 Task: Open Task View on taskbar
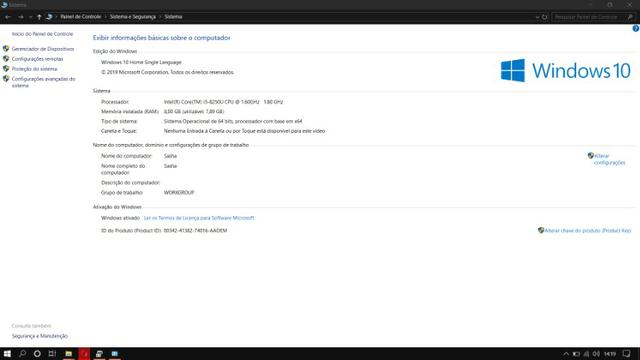52,354
